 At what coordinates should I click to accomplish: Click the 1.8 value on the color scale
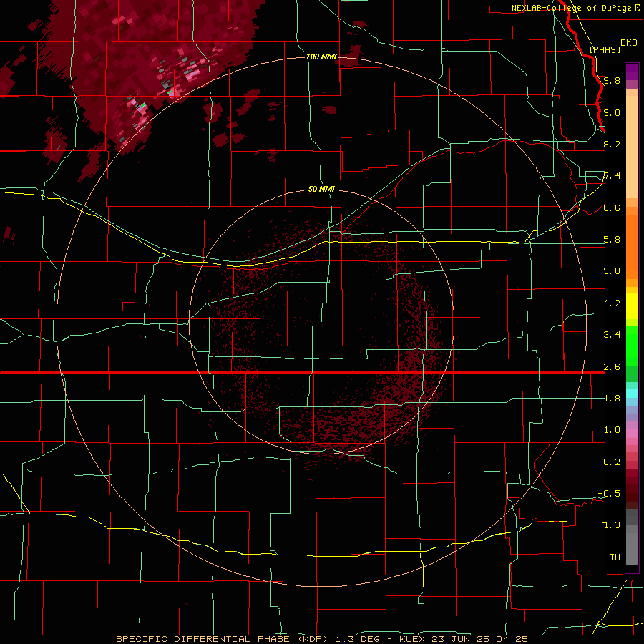(x=612, y=399)
